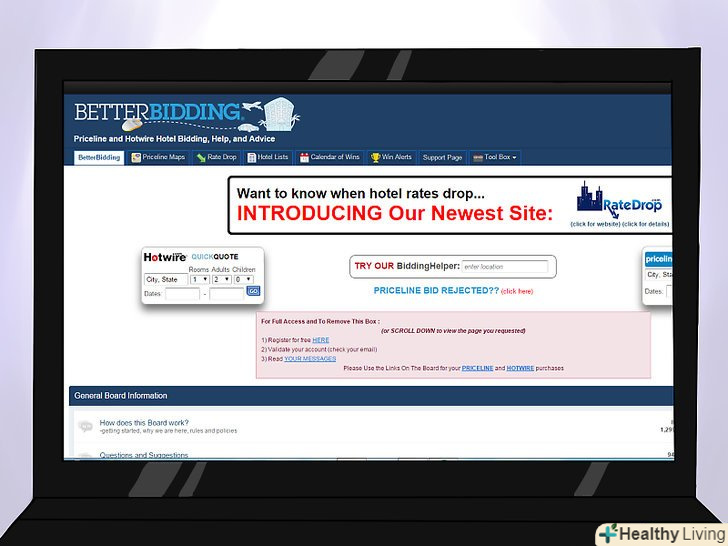Viewport: 728px width, 546px height.
Task: Click the Hotwire end date field
Action: [x=227, y=294]
